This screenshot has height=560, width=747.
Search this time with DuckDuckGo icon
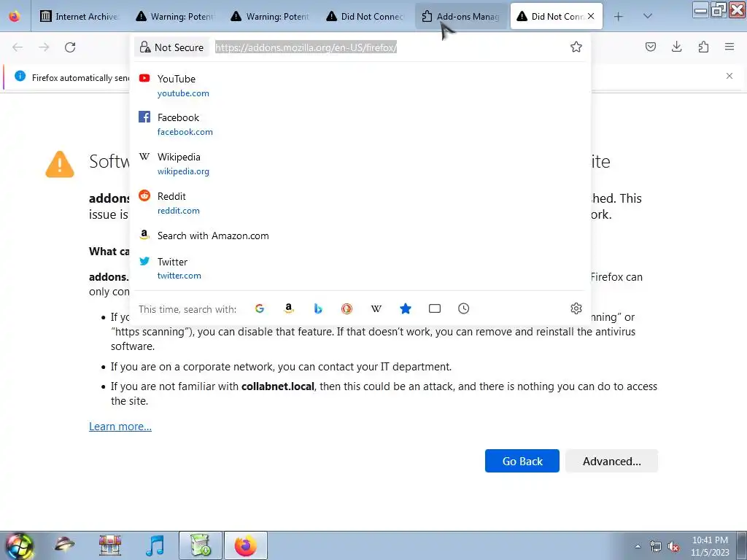(x=347, y=309)
